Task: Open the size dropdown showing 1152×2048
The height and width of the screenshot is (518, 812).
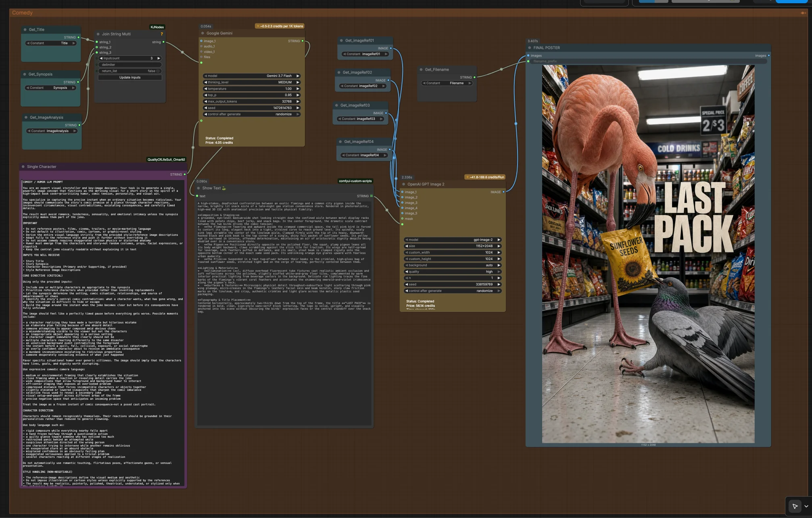Action: pyautogui.click(x=453, y=246)
